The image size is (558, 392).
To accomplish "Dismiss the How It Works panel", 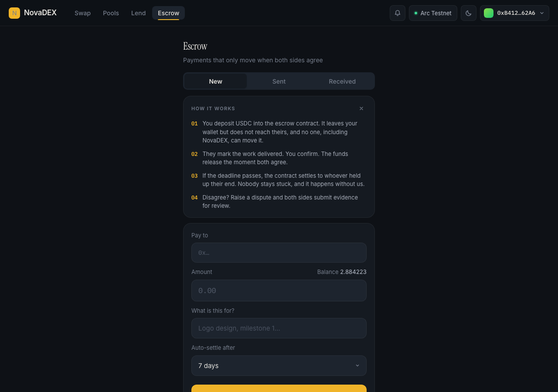I will pos(361,108).
